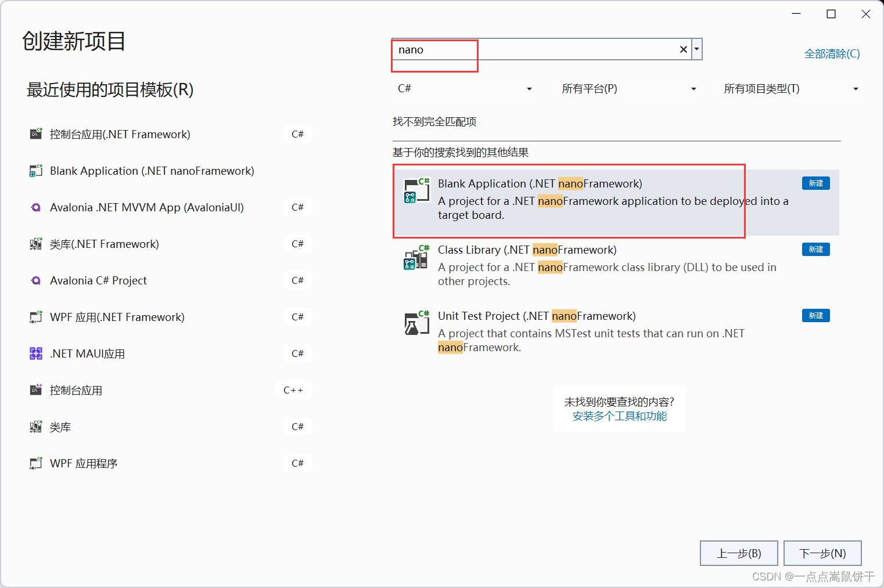
Task: Click the .NET MAUI 应用 template icon
Action: (x=35, y=353)
